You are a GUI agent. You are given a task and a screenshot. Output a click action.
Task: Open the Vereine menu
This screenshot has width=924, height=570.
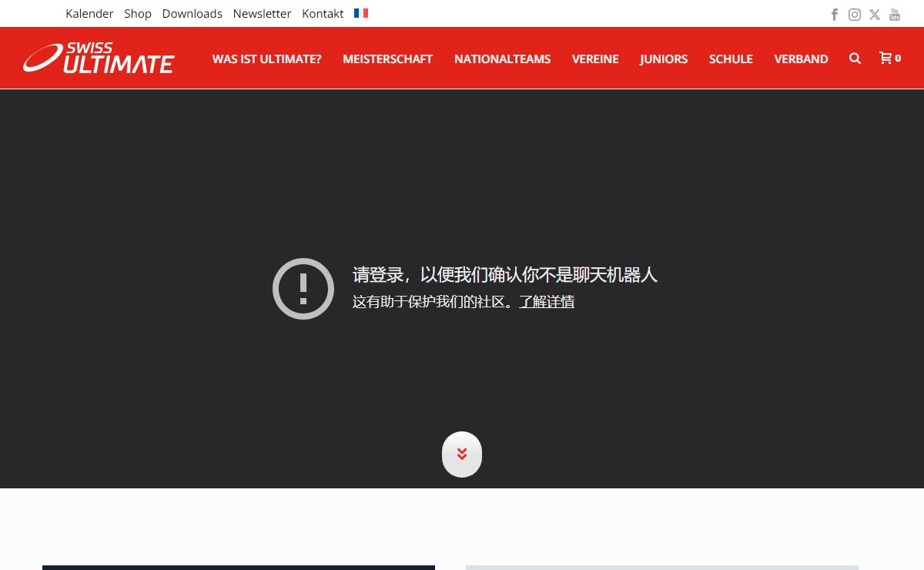595,59
